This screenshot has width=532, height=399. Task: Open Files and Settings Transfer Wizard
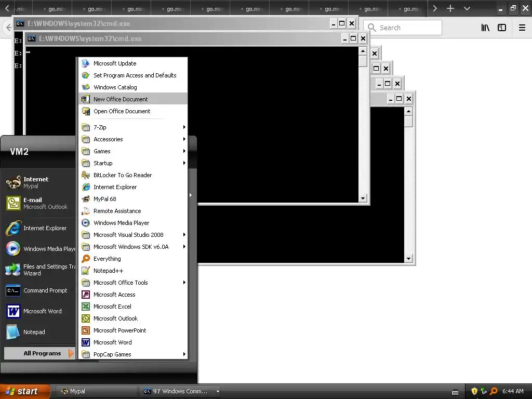click(39, 270)
